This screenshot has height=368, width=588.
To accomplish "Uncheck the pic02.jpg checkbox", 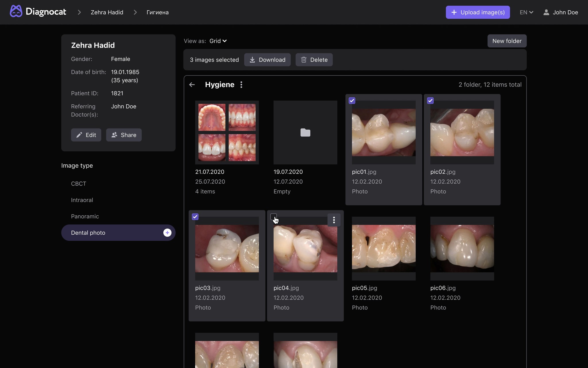I will (x=430, y=101).
